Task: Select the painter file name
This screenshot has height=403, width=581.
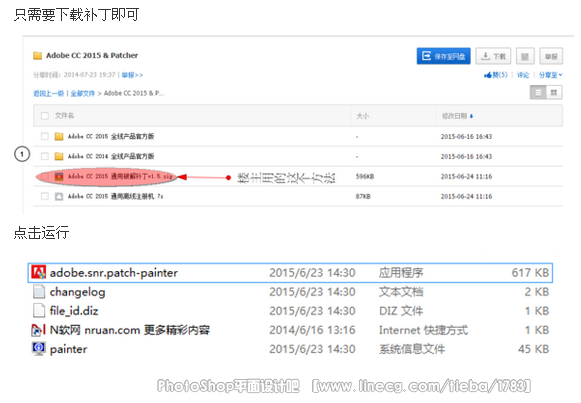Action: [69, 349]
